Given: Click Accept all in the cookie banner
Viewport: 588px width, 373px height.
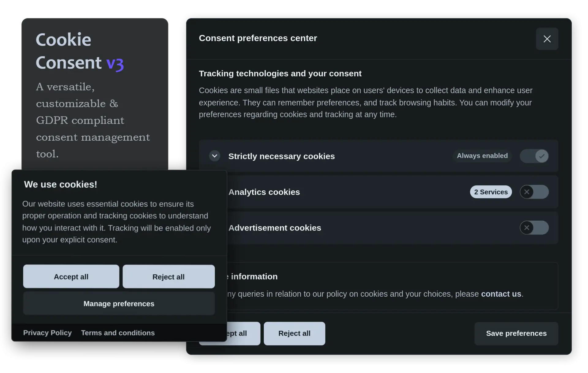Looking at the screenshot, I should click(x=71, y=276).
